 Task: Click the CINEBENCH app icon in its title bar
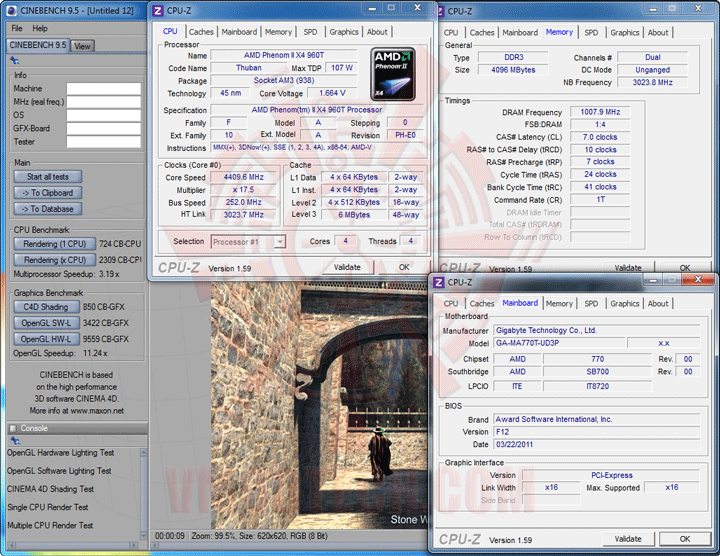coord(9,11)
